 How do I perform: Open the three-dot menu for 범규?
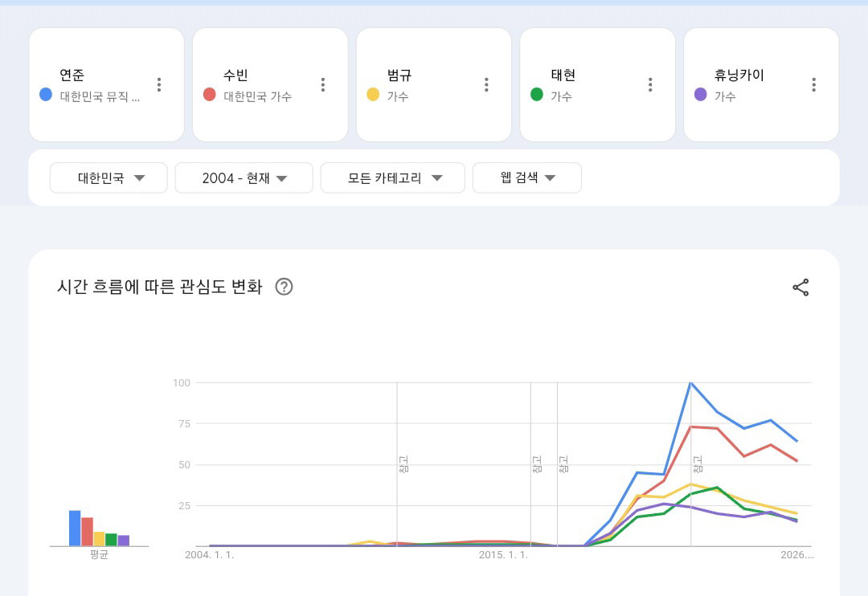(486, 84)
